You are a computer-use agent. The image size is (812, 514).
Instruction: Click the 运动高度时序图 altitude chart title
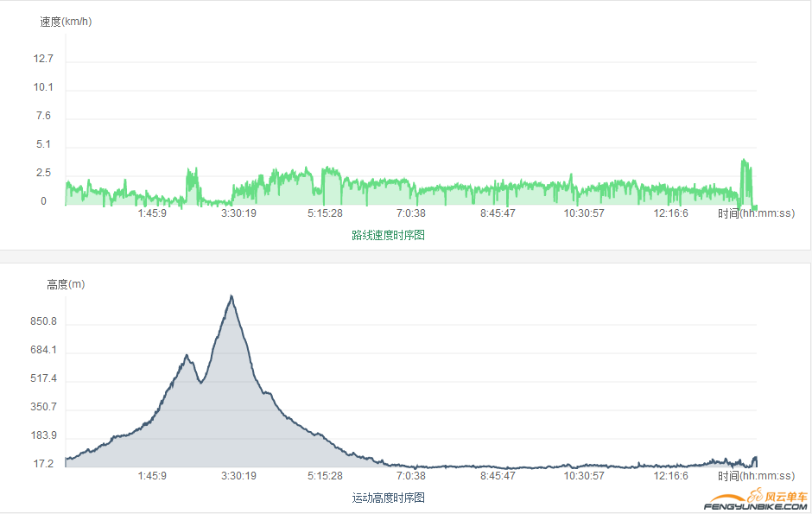click(x=388, y=498)
